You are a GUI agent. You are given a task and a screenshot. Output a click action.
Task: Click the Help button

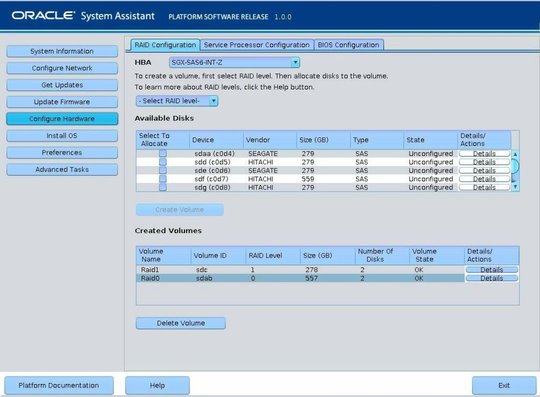(x=157, y=385)
